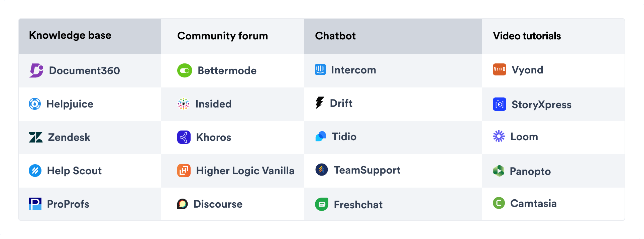The height and width of the screenshot is (239, 644).
Task: Click the Discourse logo icon
Action: (183, 204)
